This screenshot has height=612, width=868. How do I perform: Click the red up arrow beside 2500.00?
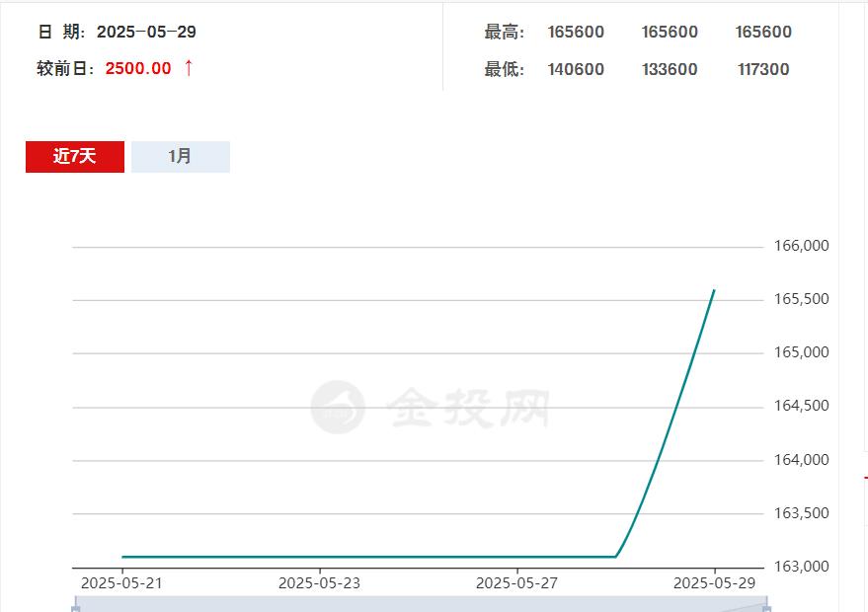pyautogui.click(x=189, y=67)
